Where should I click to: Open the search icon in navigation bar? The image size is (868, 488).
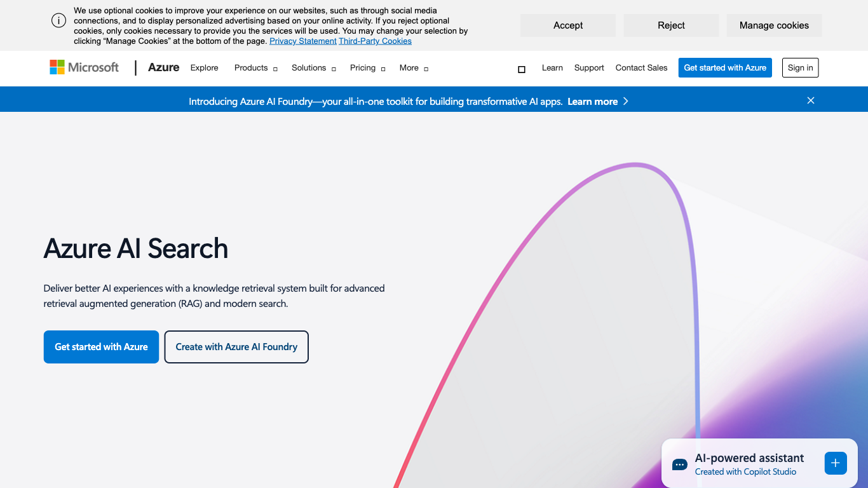[522, 69]
